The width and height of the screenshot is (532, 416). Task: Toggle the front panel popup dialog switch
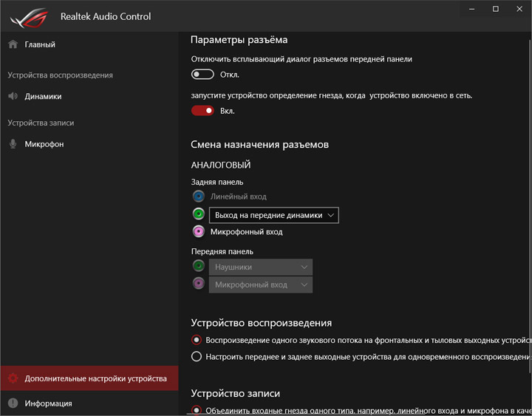(202, 75)
